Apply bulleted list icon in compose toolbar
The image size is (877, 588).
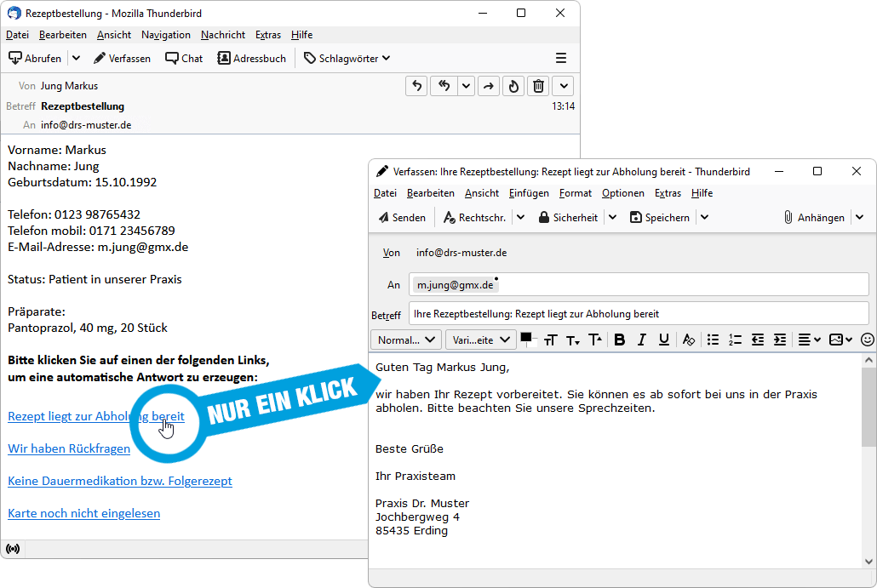(x=713, y=340)
